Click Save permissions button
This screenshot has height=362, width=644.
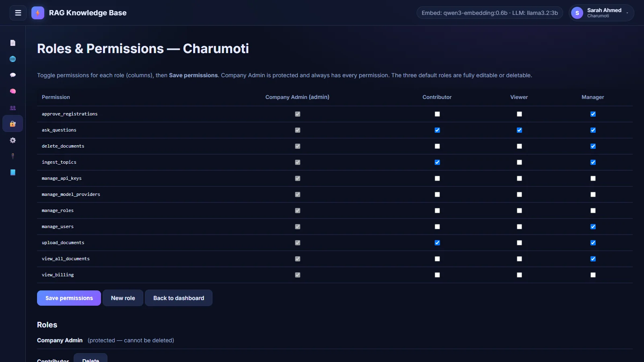pyautogui.click(x=69, y=298)
